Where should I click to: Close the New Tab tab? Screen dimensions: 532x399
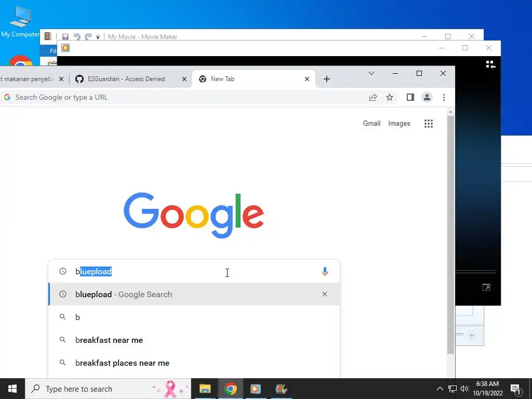coord(307,79)
